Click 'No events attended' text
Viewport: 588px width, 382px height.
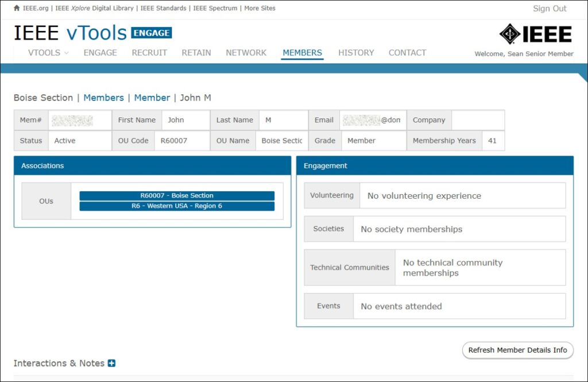pos(401,307)
